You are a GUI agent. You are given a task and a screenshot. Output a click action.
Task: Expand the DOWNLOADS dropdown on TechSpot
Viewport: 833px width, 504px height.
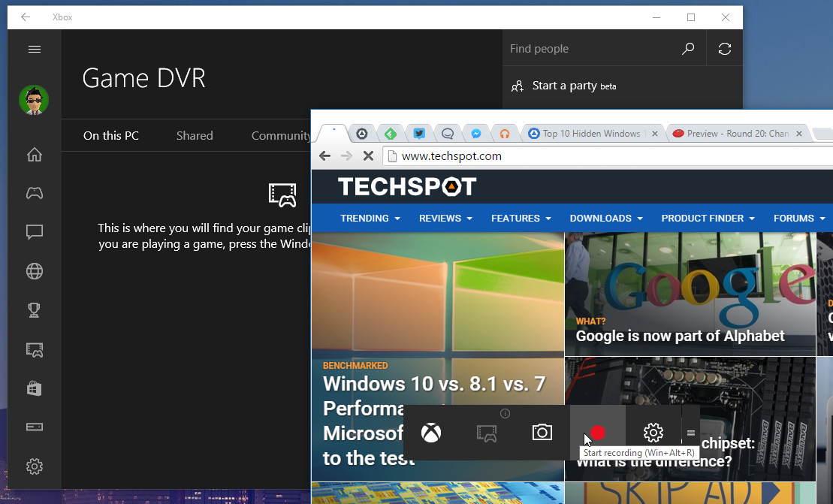coord(606,219)
